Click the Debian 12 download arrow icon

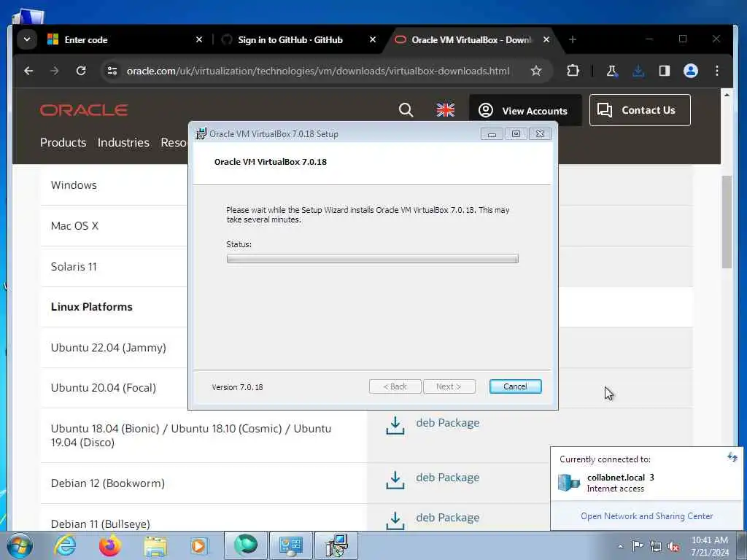point(395,480)
